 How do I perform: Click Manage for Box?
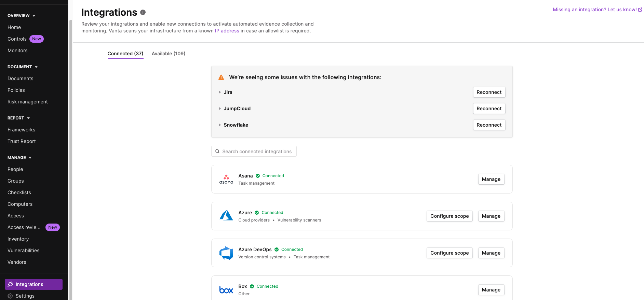(x=491, y=290)
